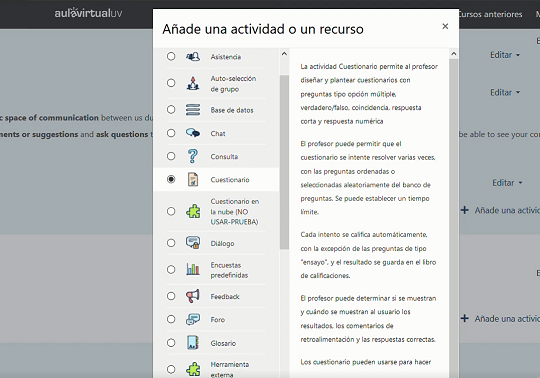Select the Encuestas predefinidas radio button
Image resolution: width=540 pixels, height=378 pixels.
point(171,269)
